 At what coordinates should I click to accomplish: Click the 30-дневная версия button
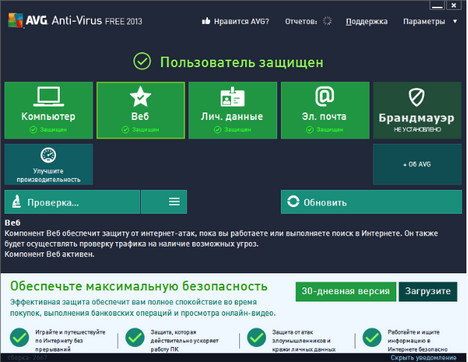[x=346, y=291]
